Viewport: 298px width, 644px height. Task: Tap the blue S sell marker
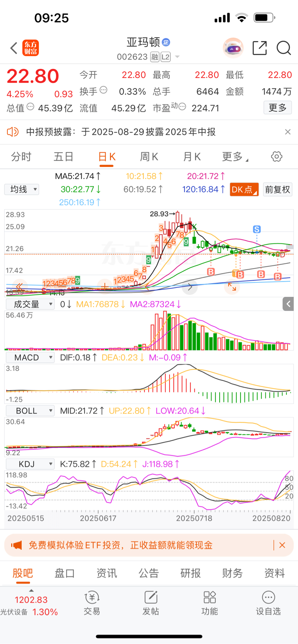point(256,229)
